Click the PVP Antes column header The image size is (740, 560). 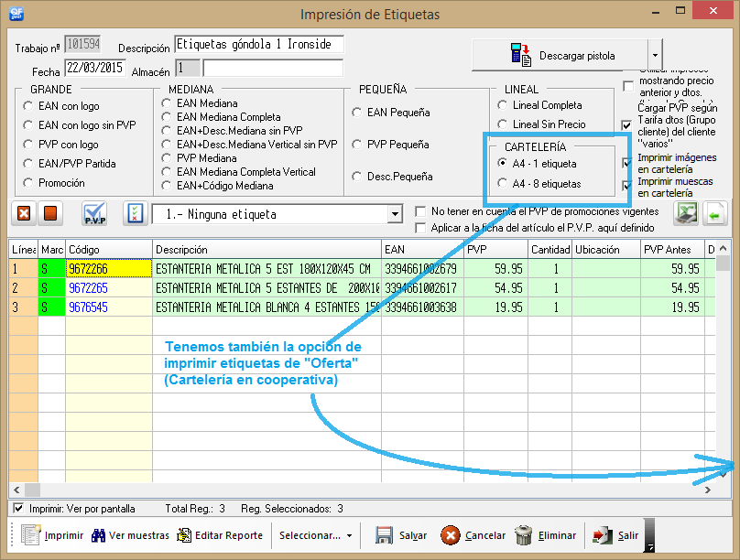[x=673, y=250]
